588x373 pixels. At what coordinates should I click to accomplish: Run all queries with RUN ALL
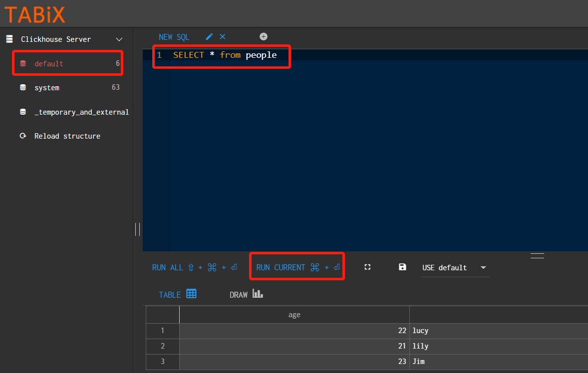click(x=194, y=267)
